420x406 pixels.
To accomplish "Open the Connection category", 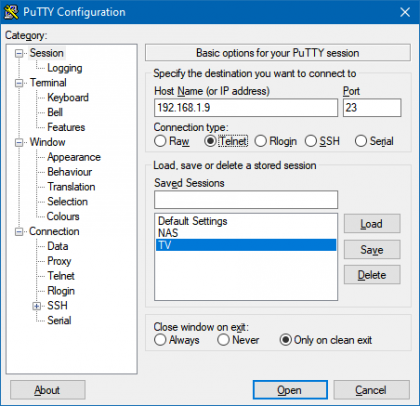I will pyautogui.click(x=54, y=231).
